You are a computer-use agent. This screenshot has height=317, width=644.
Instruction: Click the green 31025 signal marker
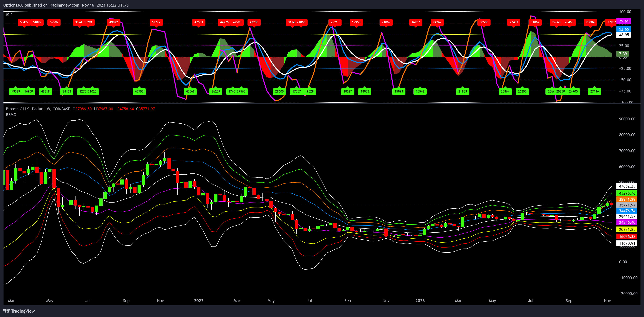(x=92, y=91)
